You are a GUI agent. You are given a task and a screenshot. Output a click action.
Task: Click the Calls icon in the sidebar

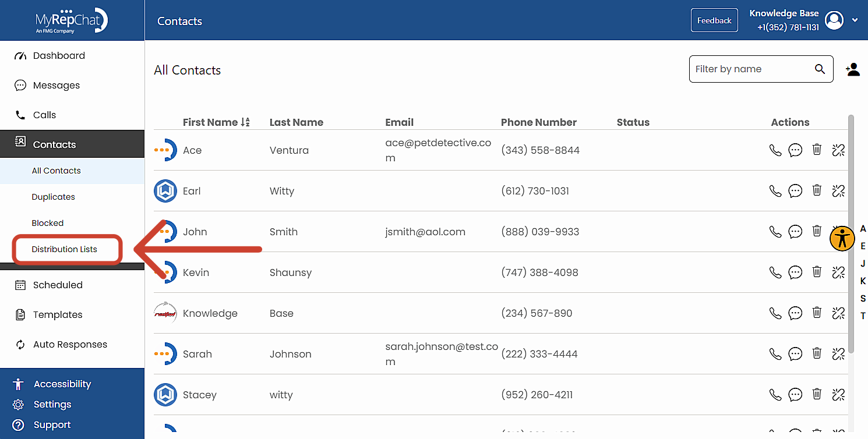point(20,115)
